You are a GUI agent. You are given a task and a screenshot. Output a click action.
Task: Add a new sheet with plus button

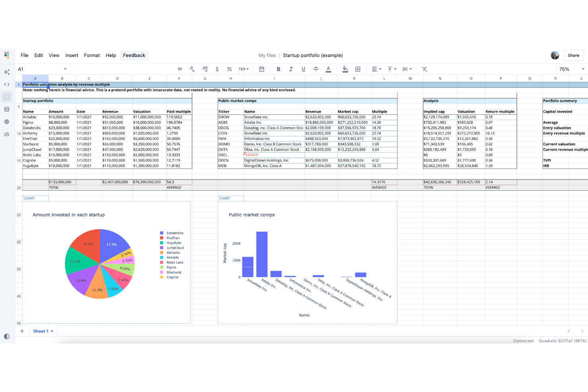coord(22,331)
